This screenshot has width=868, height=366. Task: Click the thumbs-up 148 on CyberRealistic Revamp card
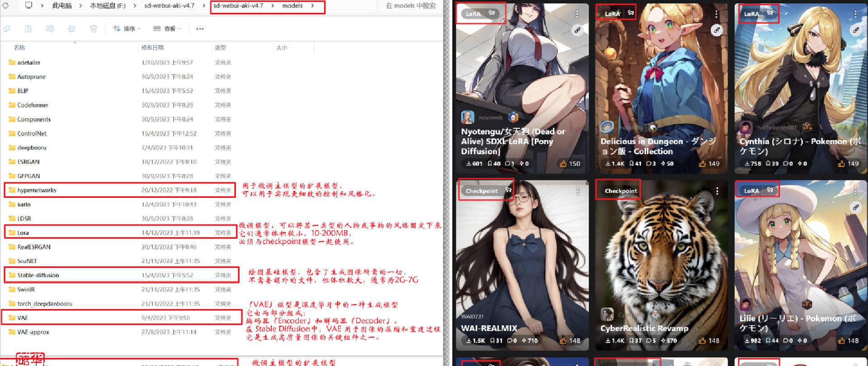pyautogui.click(x=709, y=341)
